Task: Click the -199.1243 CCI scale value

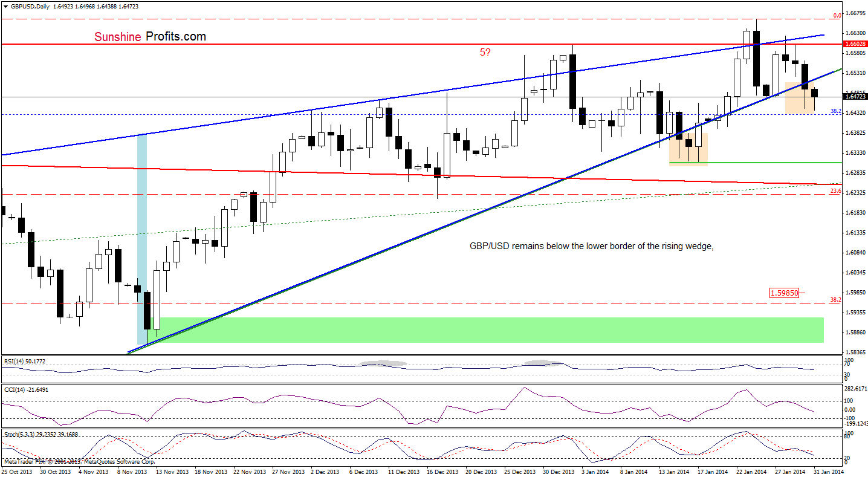Action: click(855, 424)
